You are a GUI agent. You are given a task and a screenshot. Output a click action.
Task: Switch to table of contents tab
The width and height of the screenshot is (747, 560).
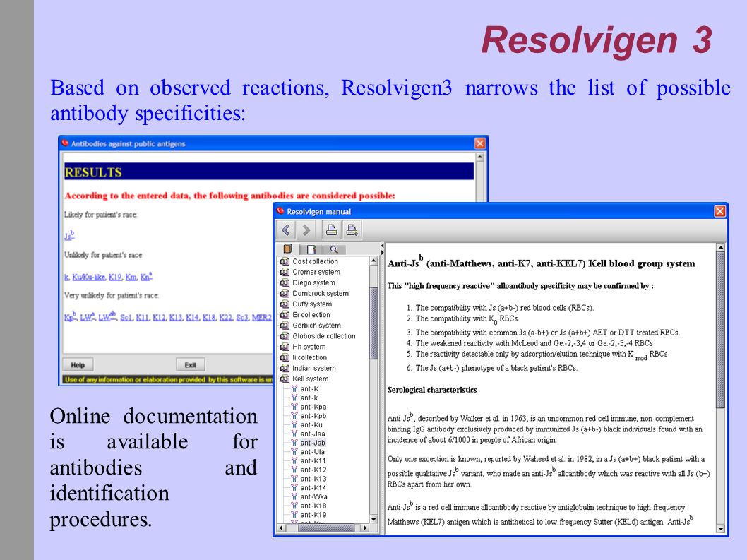(x=288, y=249)
